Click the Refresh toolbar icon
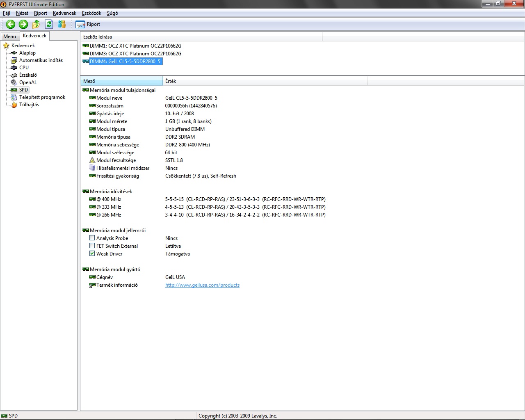The width and height of the screenshot is (525, 420). [49, 24]
